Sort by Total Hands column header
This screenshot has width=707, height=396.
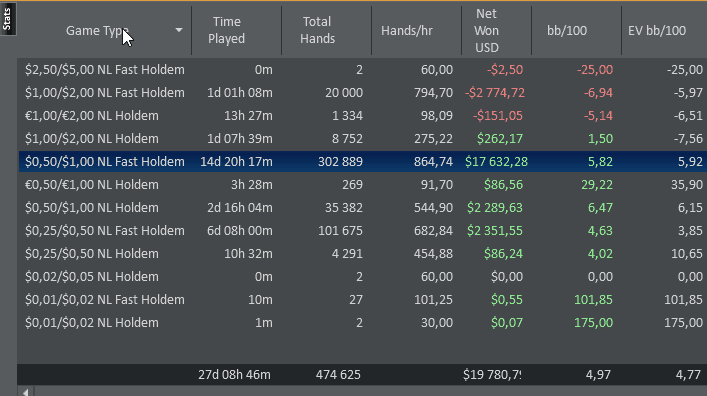[x=317, y=31]
